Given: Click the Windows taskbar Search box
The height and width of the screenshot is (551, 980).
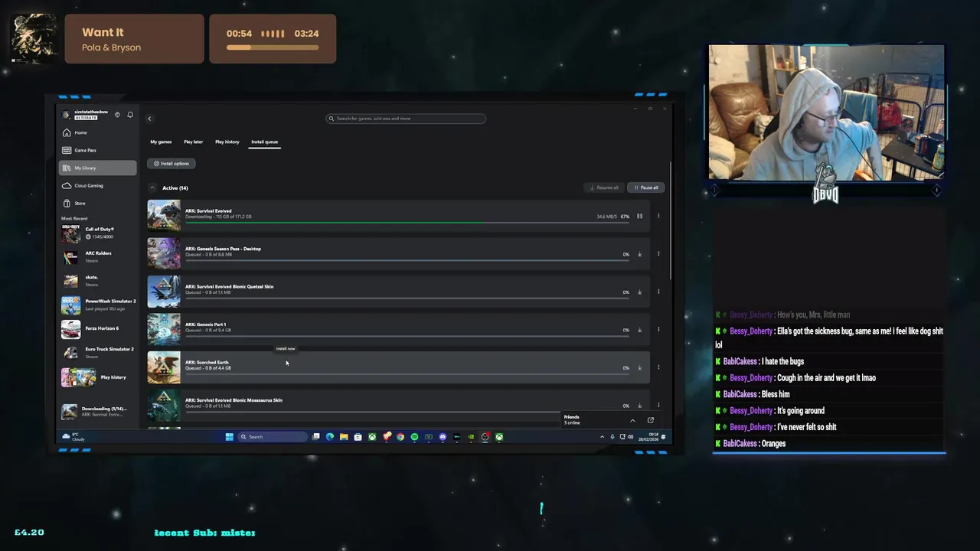Looking at the screenshot, I should [x=273, y=437].
